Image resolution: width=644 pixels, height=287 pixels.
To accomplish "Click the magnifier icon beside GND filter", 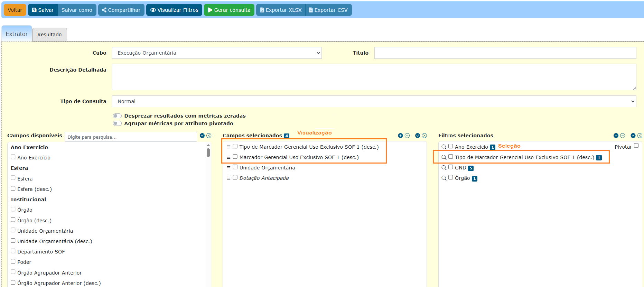I will pos(444,168).
